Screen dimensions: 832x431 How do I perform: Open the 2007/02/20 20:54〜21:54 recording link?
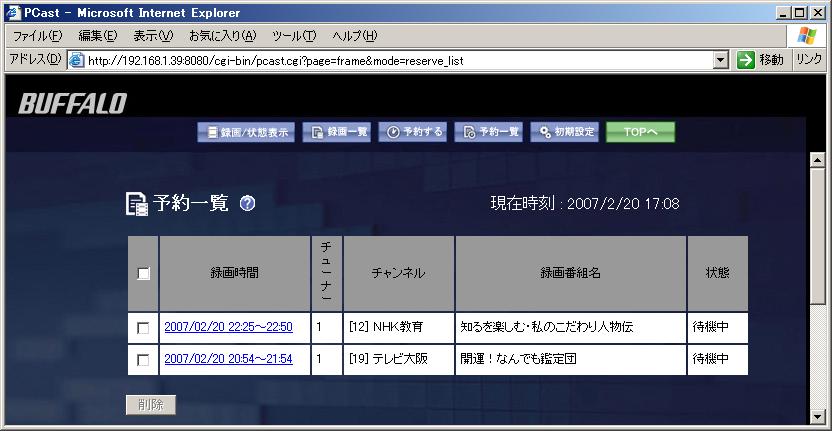pos(228,359)
